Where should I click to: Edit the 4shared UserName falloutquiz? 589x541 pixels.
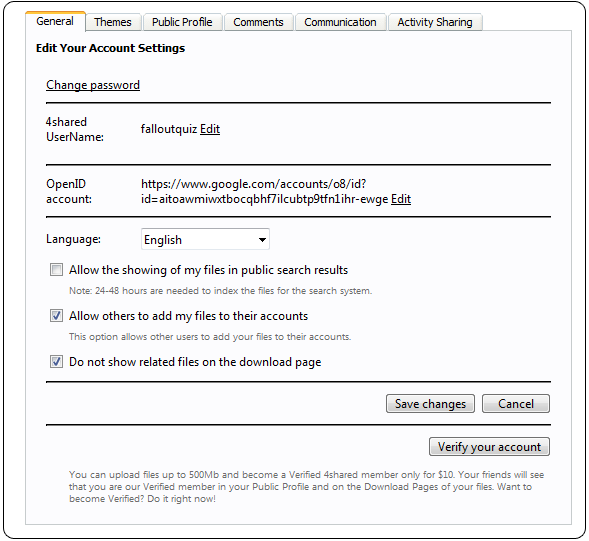point(210,129)
